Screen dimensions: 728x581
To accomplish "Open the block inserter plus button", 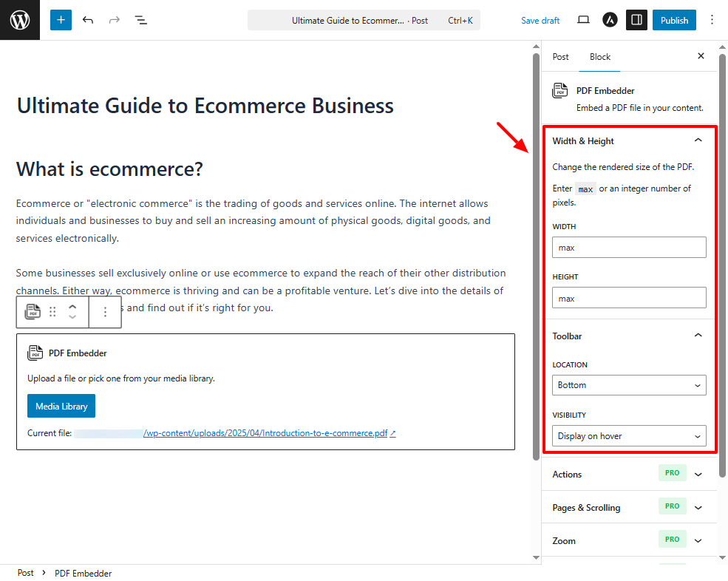I will (61, 20).
